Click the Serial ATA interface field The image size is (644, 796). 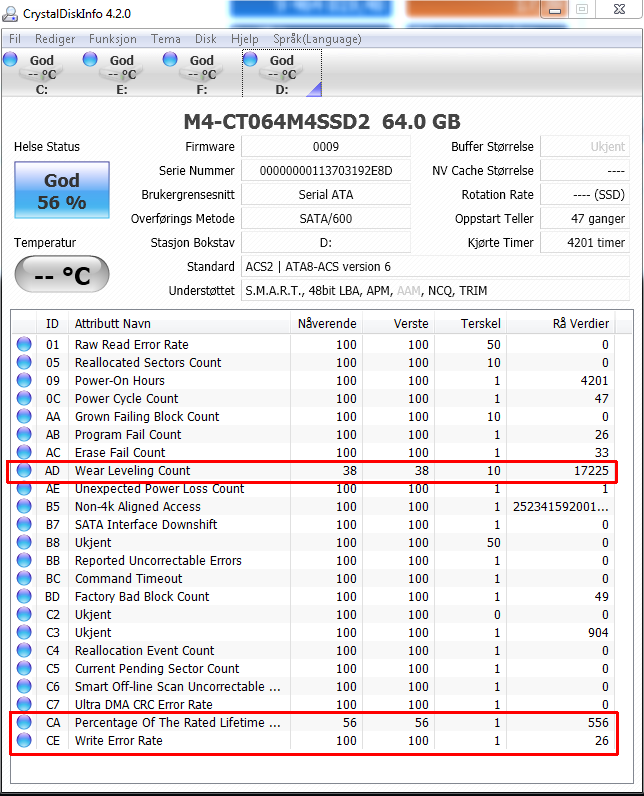[325, 194]
